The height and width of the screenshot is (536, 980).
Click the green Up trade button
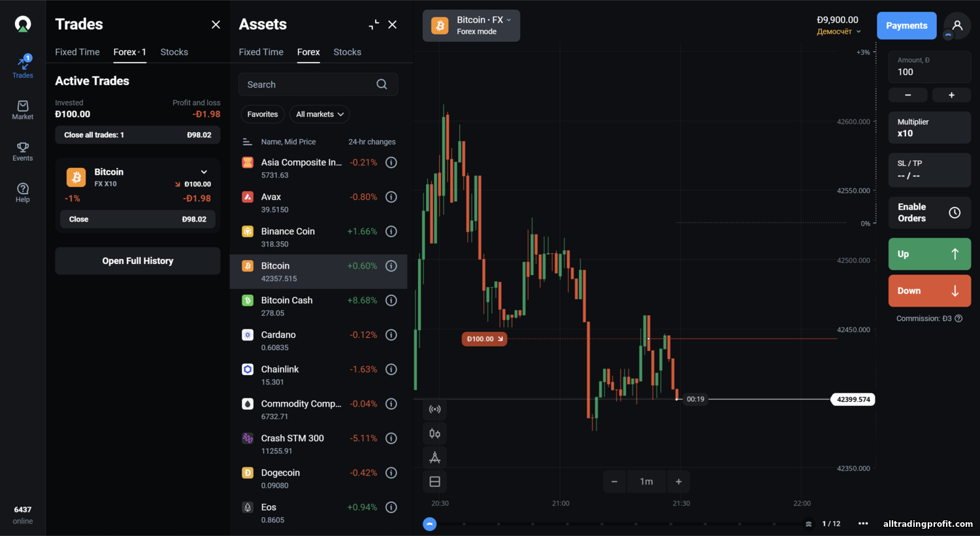pos(929,254)
